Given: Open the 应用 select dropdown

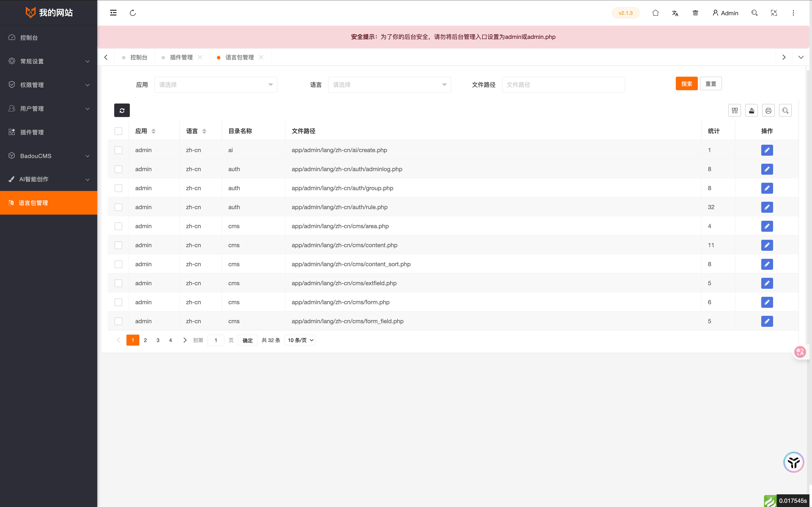Looking at the screenshot, I should pyautogui.click(x=216, y=85).
